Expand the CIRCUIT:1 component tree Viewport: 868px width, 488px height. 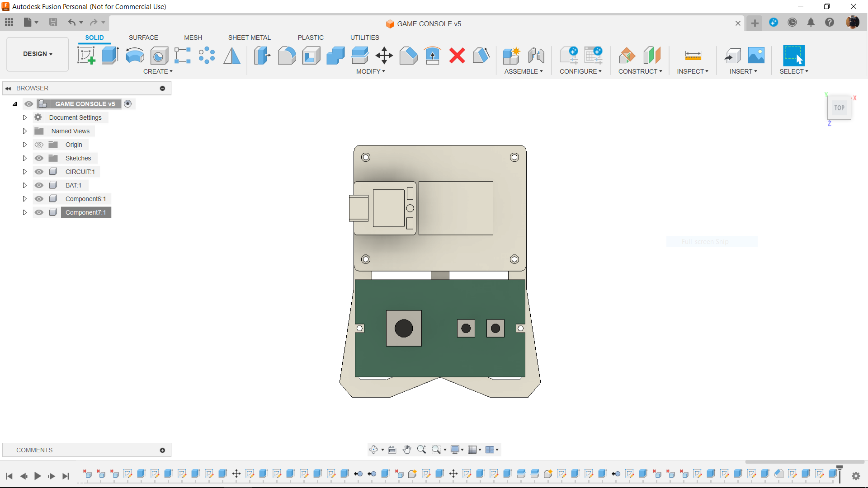[x=24, y=172]
